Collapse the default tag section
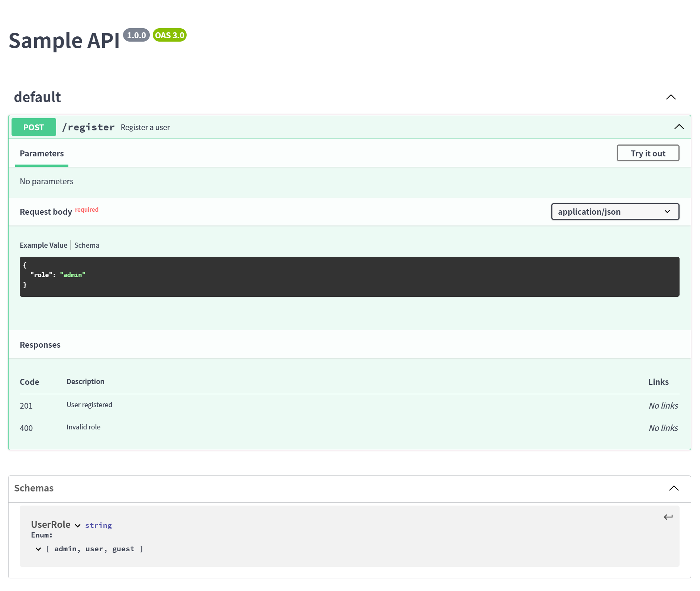The image size is (700, 591). (x=671, y=97)
